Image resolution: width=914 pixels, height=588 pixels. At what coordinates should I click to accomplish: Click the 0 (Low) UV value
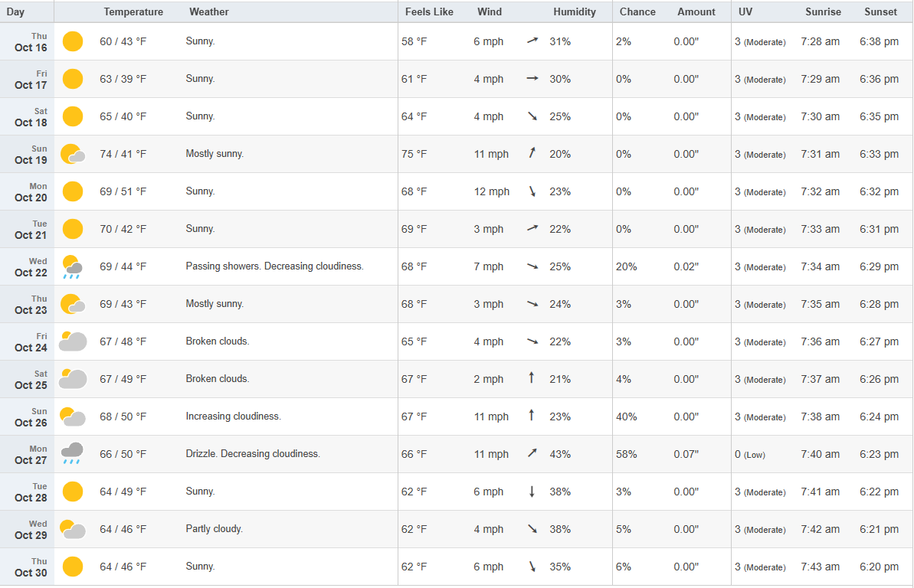coord(750,454)
